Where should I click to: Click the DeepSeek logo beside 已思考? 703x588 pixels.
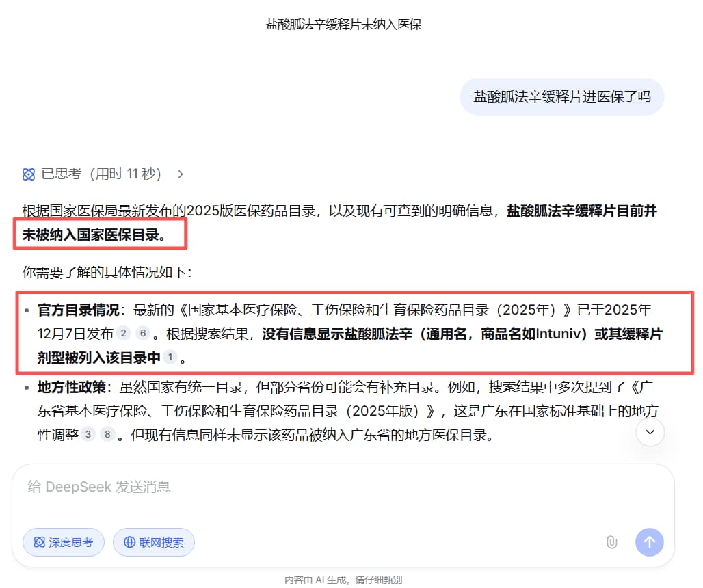click(28, 174)
